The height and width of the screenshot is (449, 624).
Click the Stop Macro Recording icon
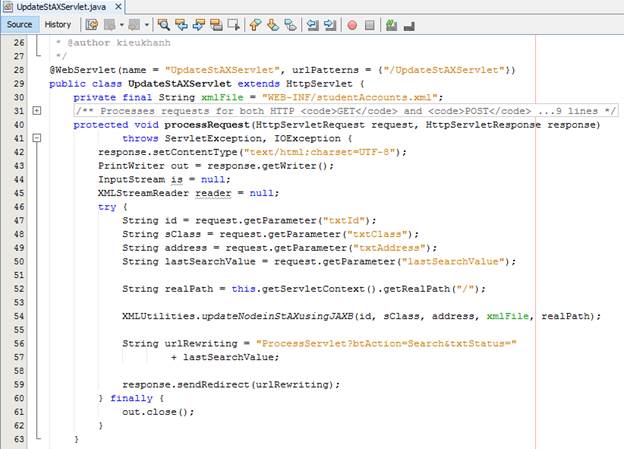370,25
